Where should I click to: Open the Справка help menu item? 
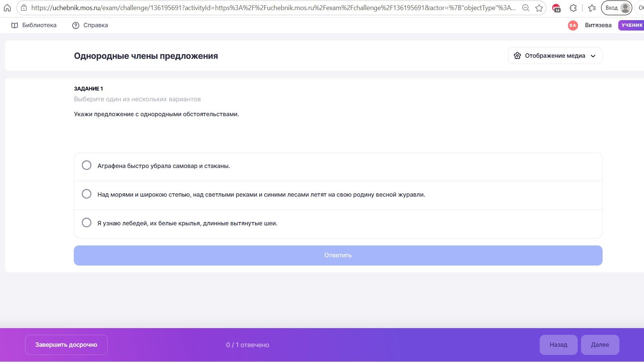point(90,25)
